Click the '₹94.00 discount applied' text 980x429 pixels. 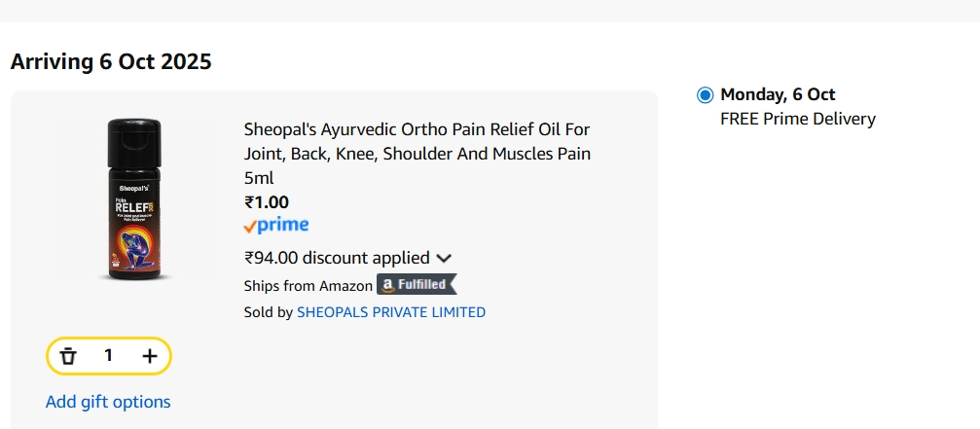pyautogui.click(x=336, y=258)
